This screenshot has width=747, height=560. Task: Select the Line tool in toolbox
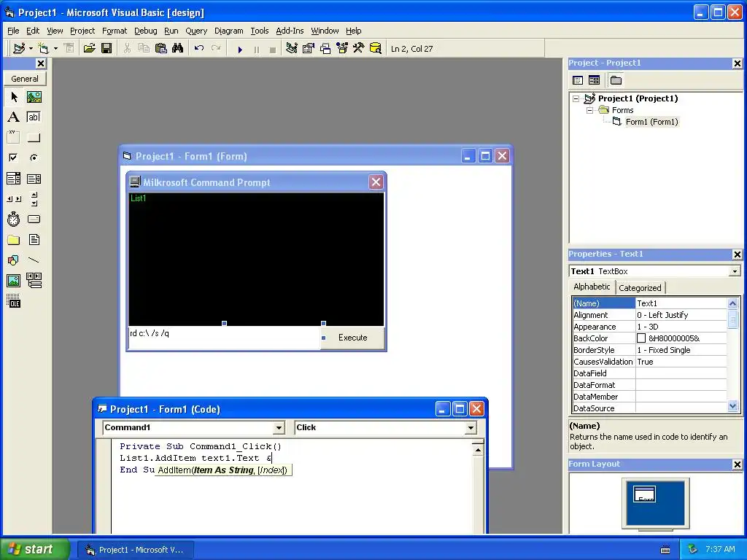click(34, 260)
